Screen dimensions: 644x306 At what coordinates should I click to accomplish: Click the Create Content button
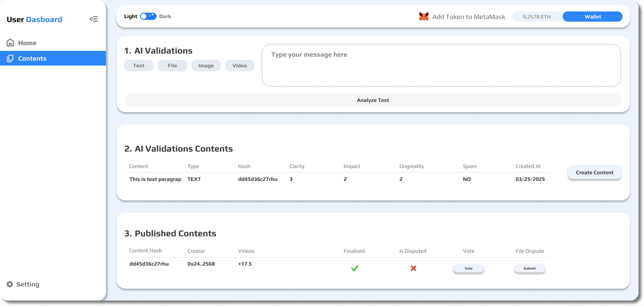click(x=594, y=172)
